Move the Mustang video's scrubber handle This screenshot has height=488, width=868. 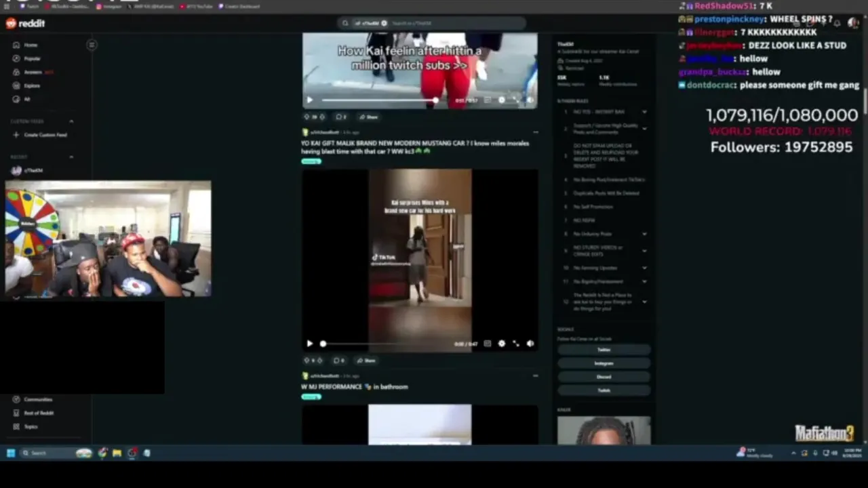tap(323, 344)
